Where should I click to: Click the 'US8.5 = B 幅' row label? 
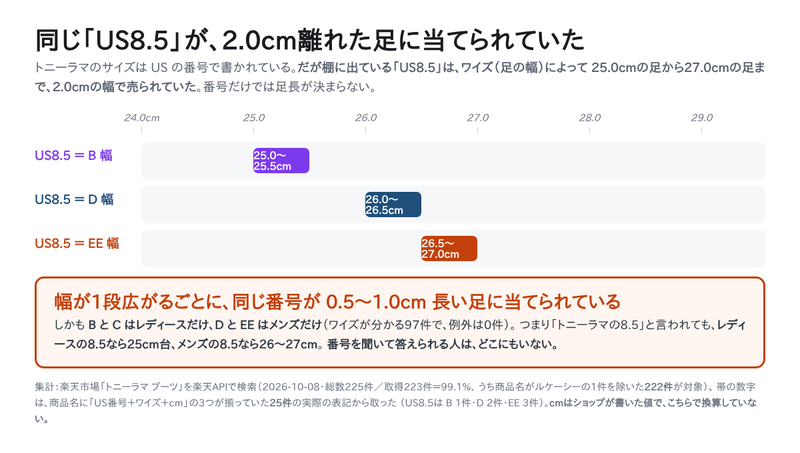point(73,156)
